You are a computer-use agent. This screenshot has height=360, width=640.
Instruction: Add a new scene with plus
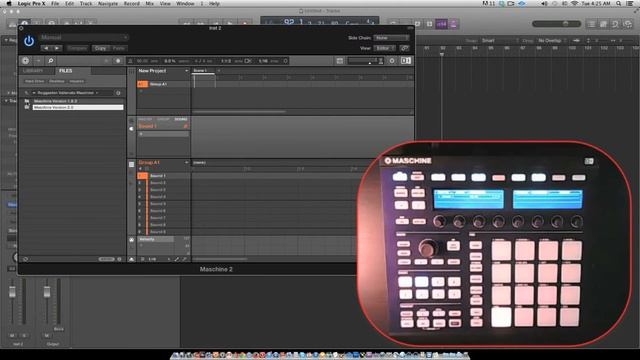(219, 71)
